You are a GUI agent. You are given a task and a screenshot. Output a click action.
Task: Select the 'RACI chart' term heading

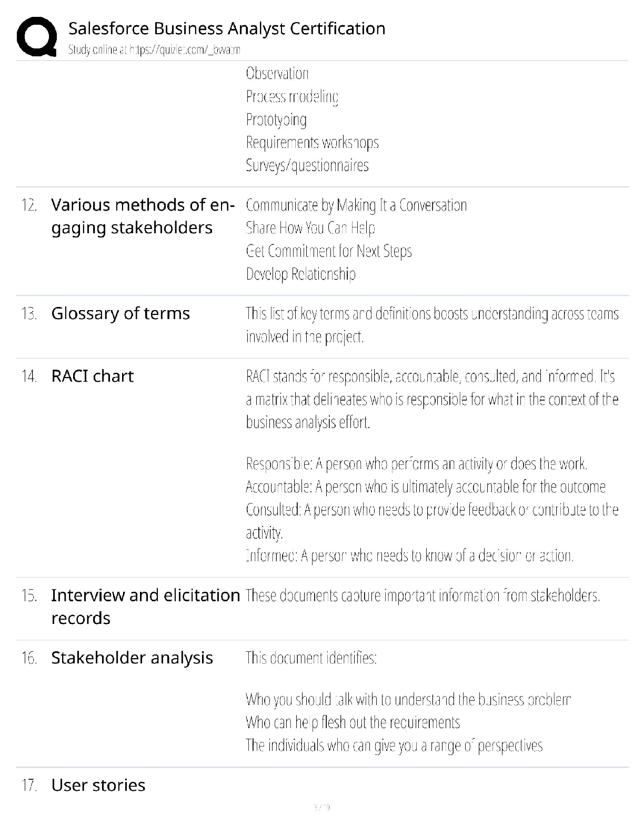pyautogui.click(x=93, y=376)
